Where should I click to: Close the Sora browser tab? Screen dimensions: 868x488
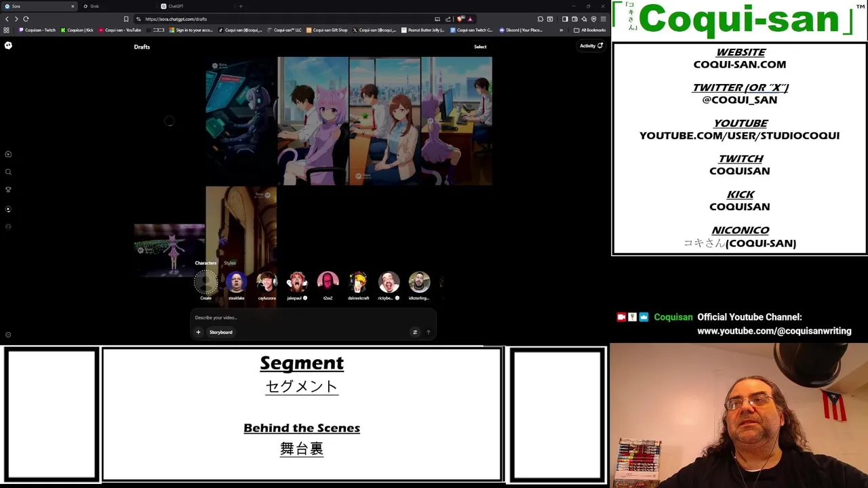(73, 6)
